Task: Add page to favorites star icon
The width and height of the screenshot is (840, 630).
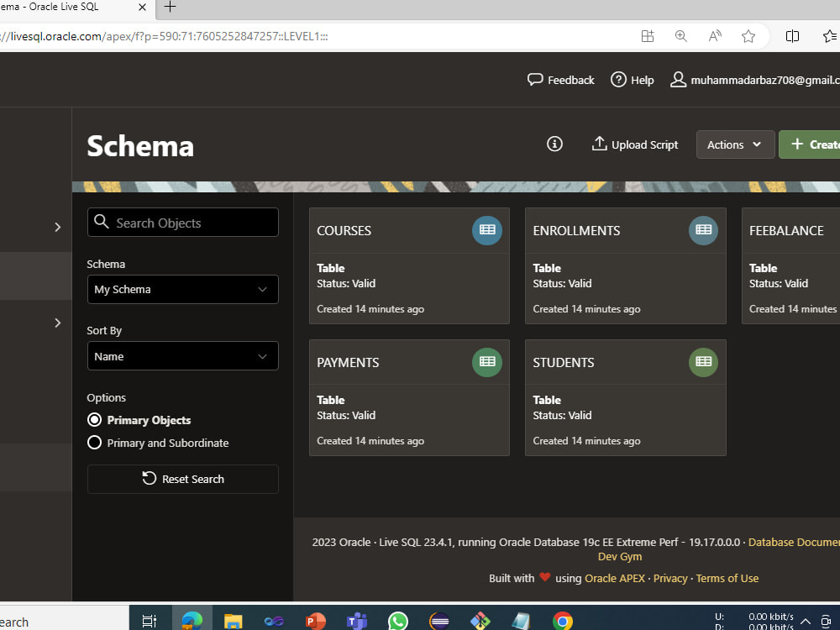Action: (x=748, y=36)
